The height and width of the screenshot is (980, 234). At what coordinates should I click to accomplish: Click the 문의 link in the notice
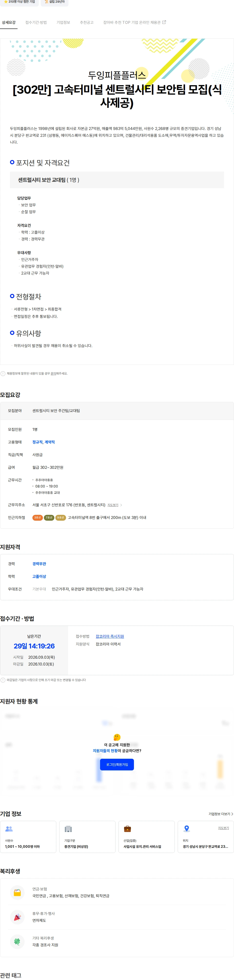[54, 373]
